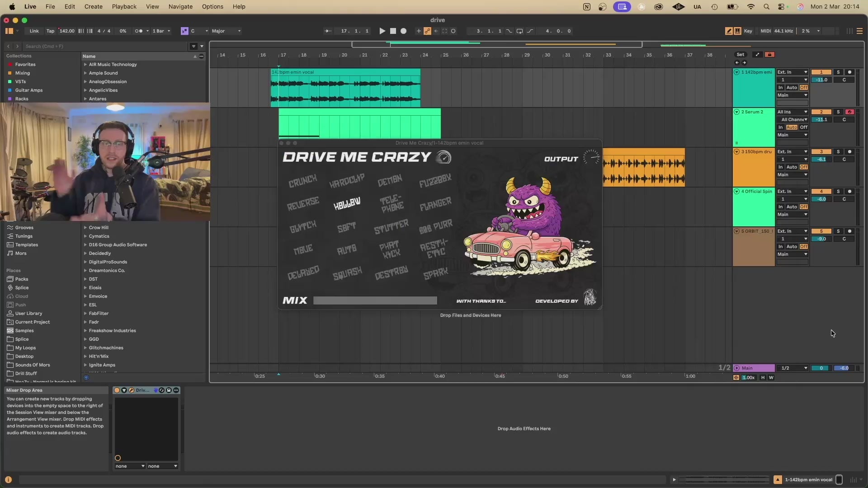Click the Tap tempo button
Viewport: 868px width, 488px height.
50,31
